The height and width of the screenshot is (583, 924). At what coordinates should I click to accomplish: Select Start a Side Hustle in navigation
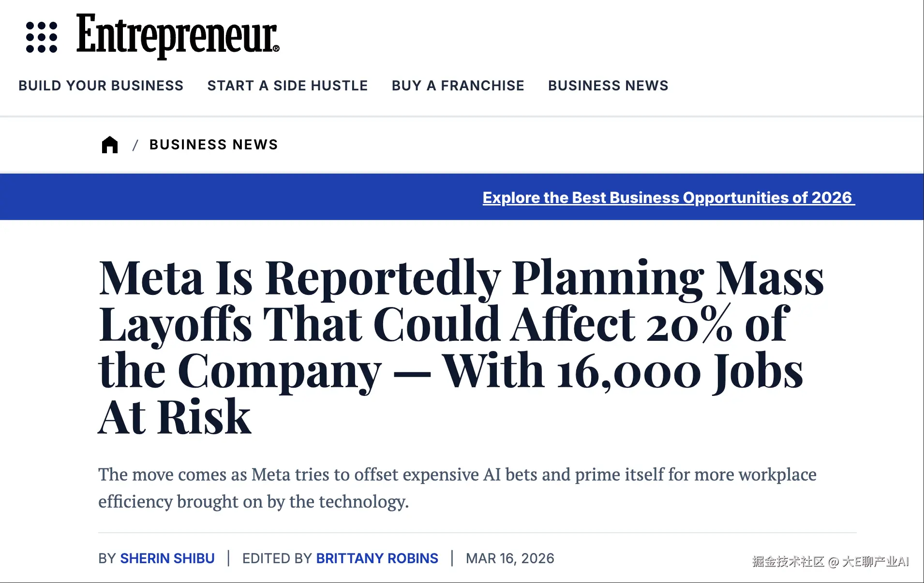pos(287,86)
